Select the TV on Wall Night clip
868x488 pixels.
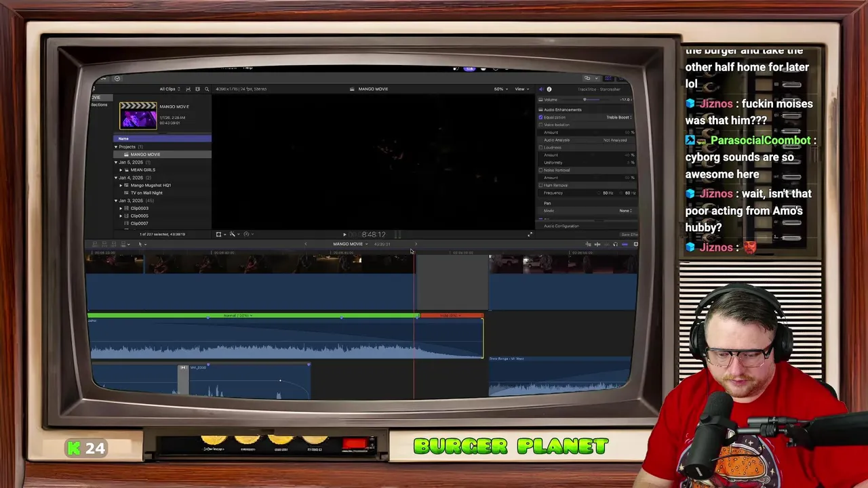[146, 193]
